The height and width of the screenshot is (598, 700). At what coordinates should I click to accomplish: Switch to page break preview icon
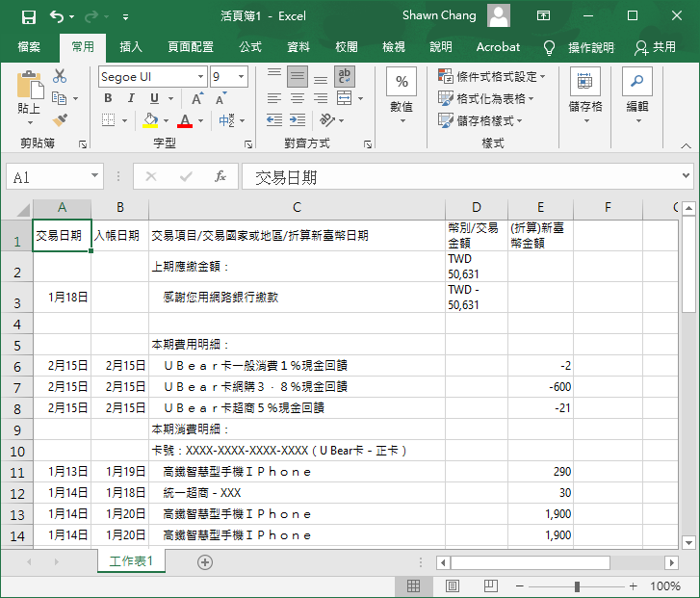(x=491, y=585)
